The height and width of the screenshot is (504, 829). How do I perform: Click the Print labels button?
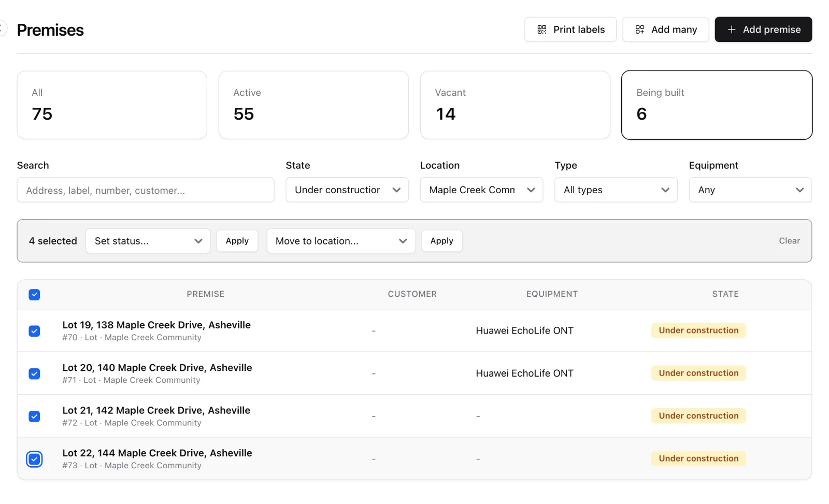(570, 30)
